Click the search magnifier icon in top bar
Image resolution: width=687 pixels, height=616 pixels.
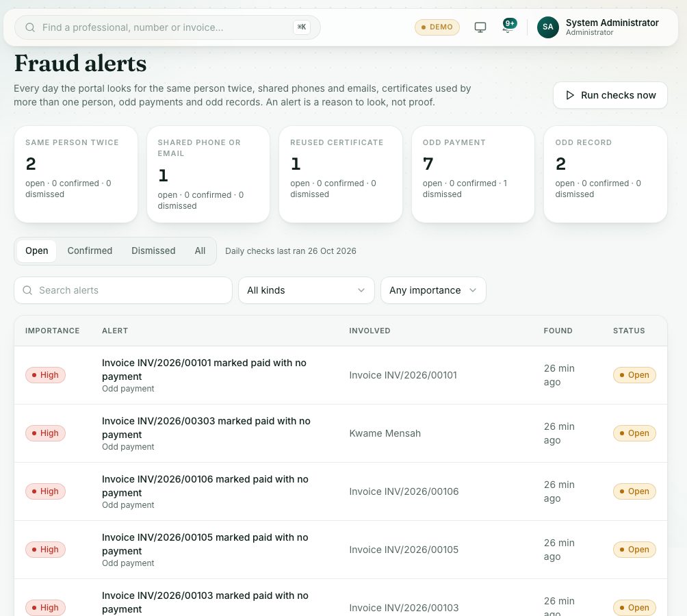click(x=30, y=27)
